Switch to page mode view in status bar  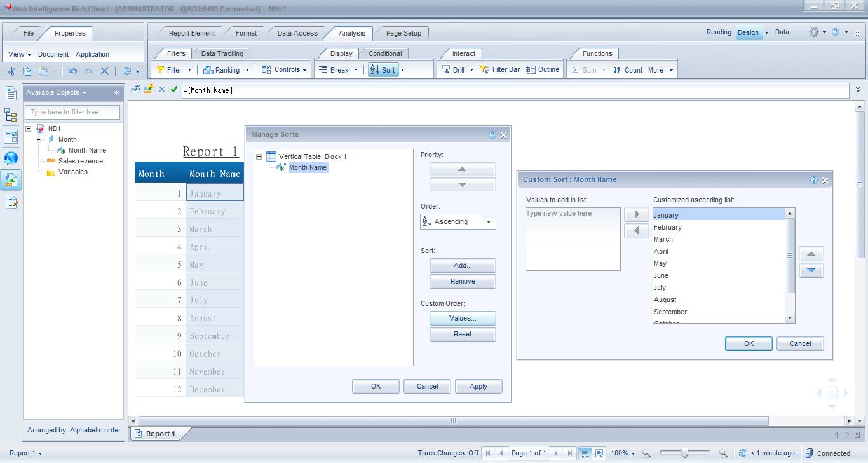598,453
